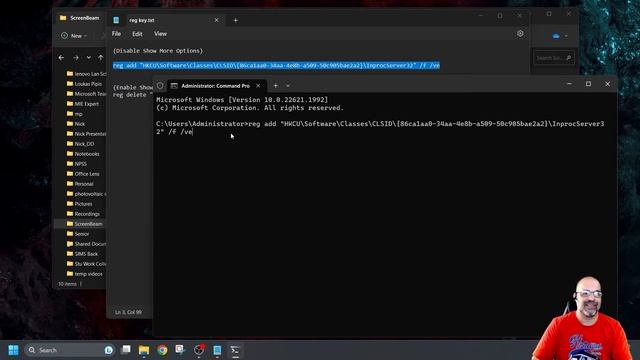This screenshot has width=640, height=360.
Task: Maximize the Terminal window
Action: point(588,84)
